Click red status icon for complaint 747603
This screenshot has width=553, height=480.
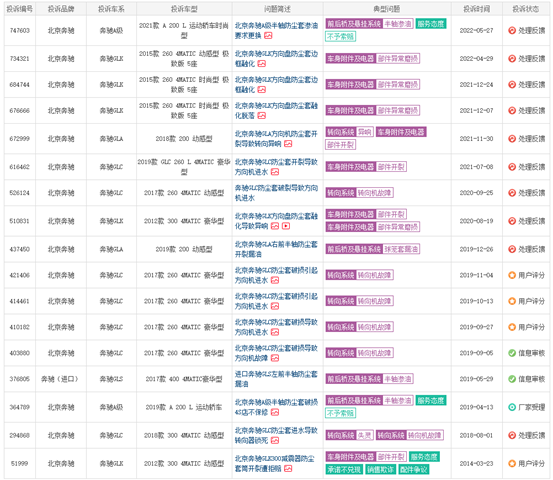point(512,31)
